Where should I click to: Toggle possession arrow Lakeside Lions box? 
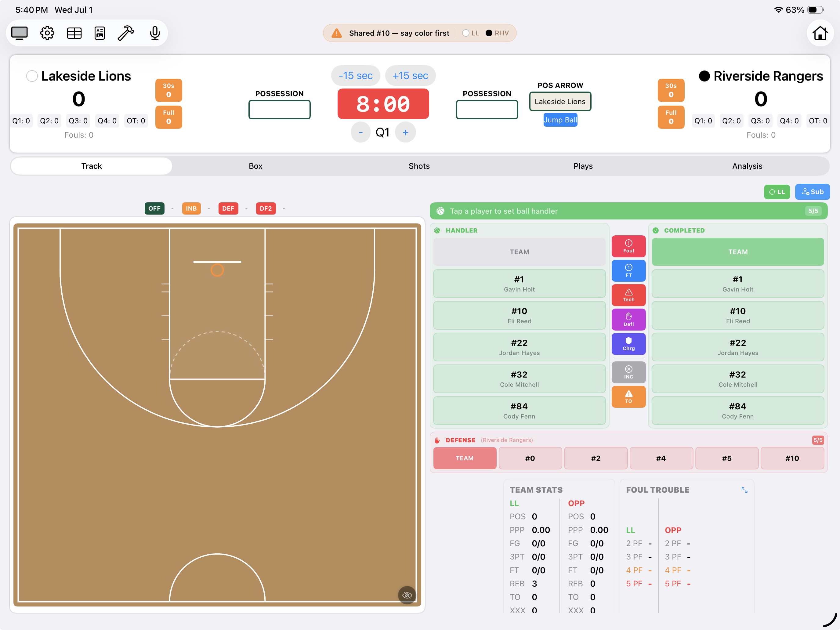560,101
